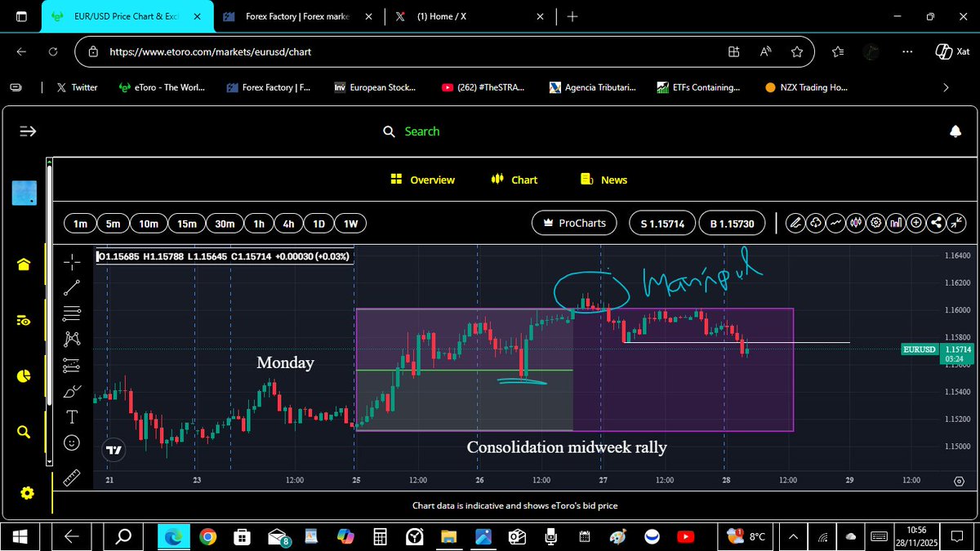The image size is (980, 551).
Task: Select the trend line drawing tool
Action: pos(73,287)
